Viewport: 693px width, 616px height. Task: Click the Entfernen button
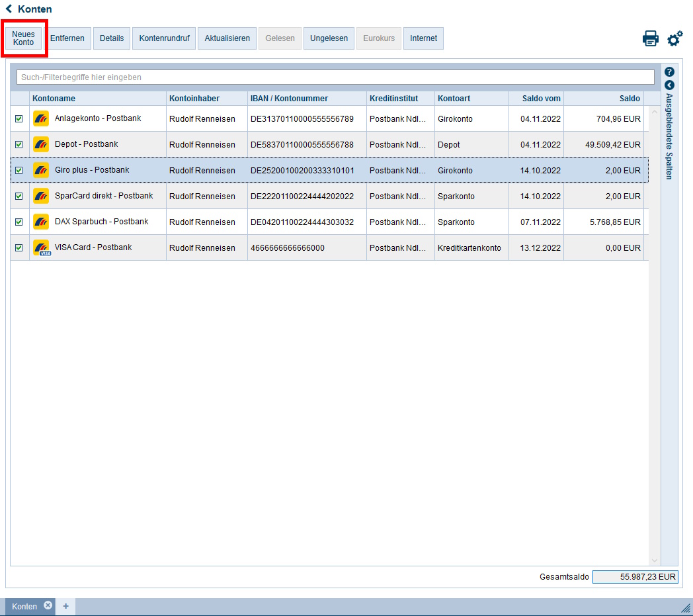(x=67, y=38)
